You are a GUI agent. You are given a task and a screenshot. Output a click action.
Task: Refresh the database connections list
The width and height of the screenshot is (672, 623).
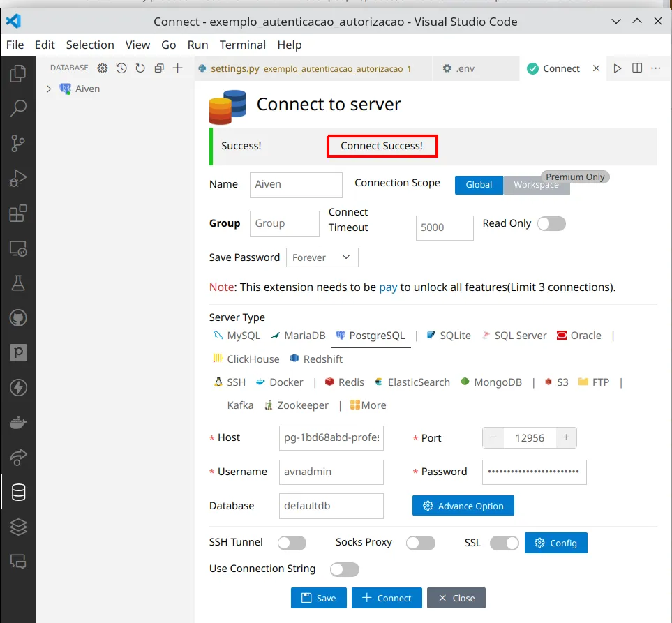(140, 68)
